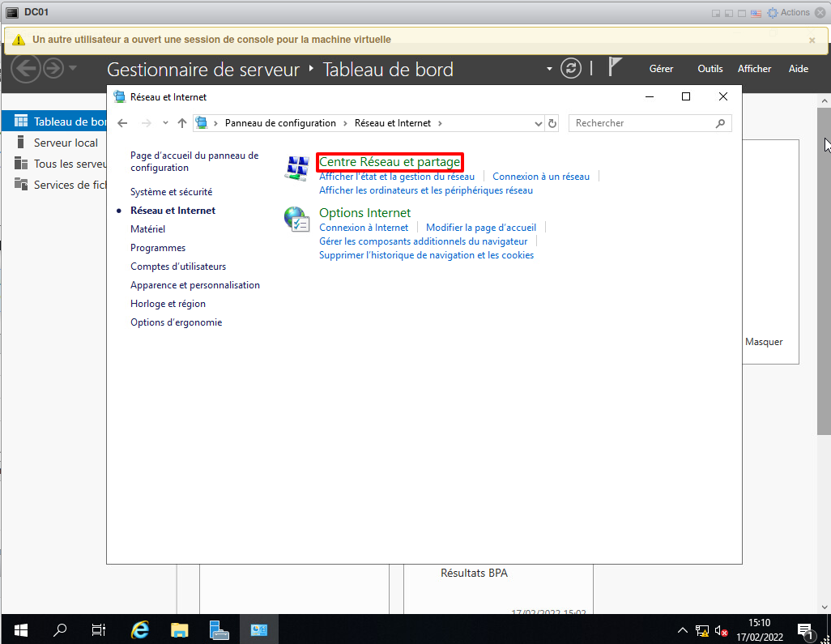The image size is (831, 644).
Task: Open the recent locations dropdown arrow
Action: point(165,123)
